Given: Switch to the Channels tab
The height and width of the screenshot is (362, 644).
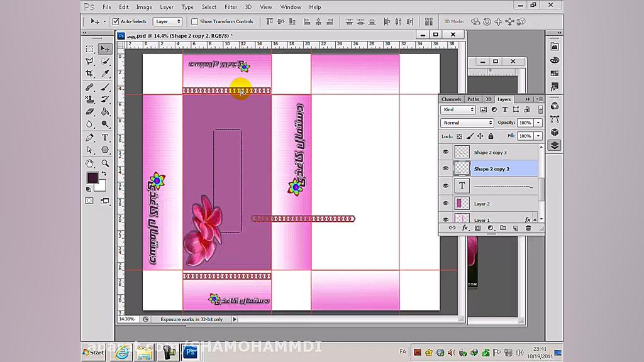Looking at the screenshot, I should [x=451, y=99].
